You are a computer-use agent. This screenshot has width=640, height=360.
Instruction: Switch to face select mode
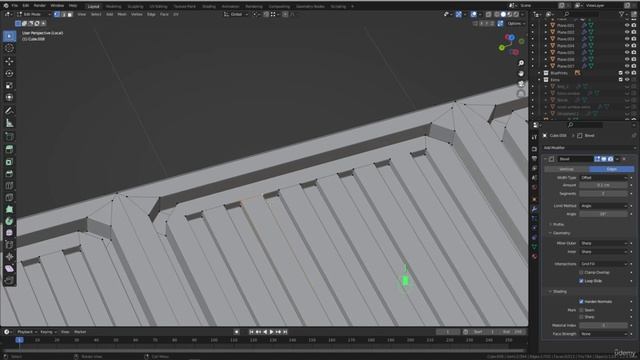coord(70,14)
